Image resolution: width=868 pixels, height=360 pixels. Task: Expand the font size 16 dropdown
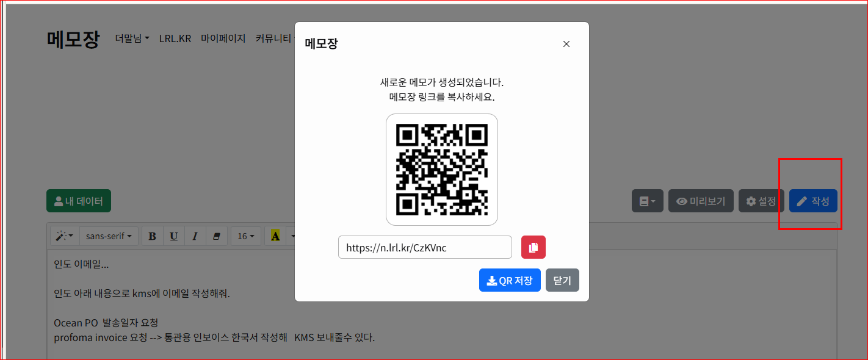246,236
